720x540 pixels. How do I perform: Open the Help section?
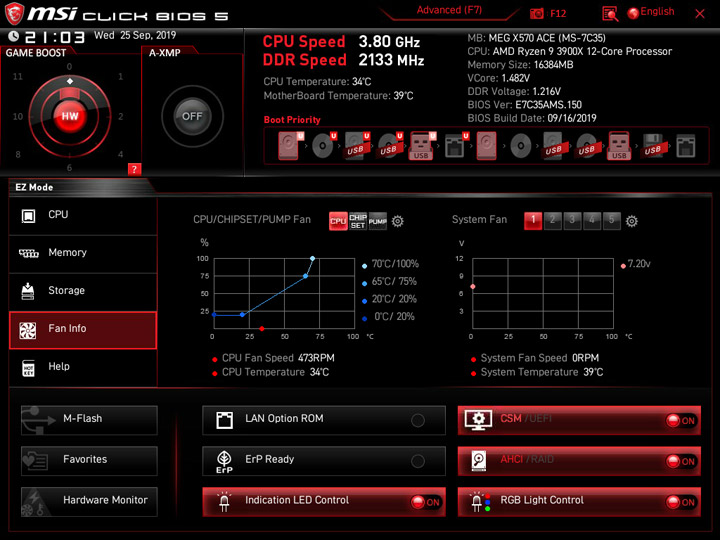[83, 368]
